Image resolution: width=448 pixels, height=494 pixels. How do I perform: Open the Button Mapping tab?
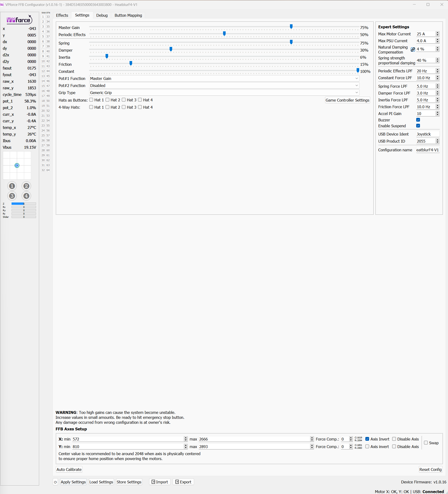(128, 16)
